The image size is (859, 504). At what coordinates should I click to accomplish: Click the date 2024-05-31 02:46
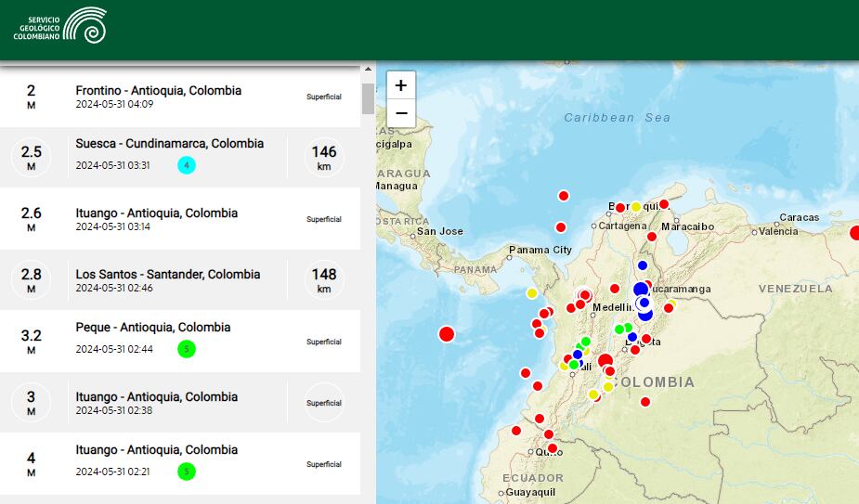(x=114, y=288)
